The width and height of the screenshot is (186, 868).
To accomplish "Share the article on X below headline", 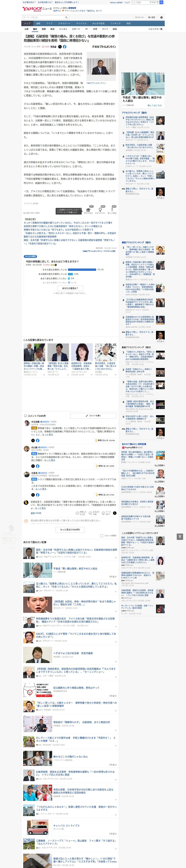I will click(60, 47).
